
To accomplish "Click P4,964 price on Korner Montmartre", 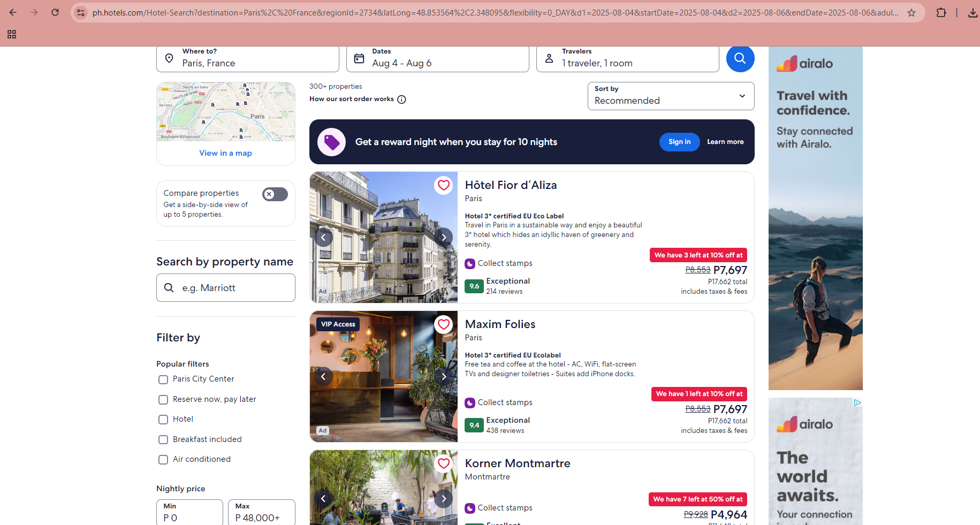I will pyautogui.click(x=729, y=515).
